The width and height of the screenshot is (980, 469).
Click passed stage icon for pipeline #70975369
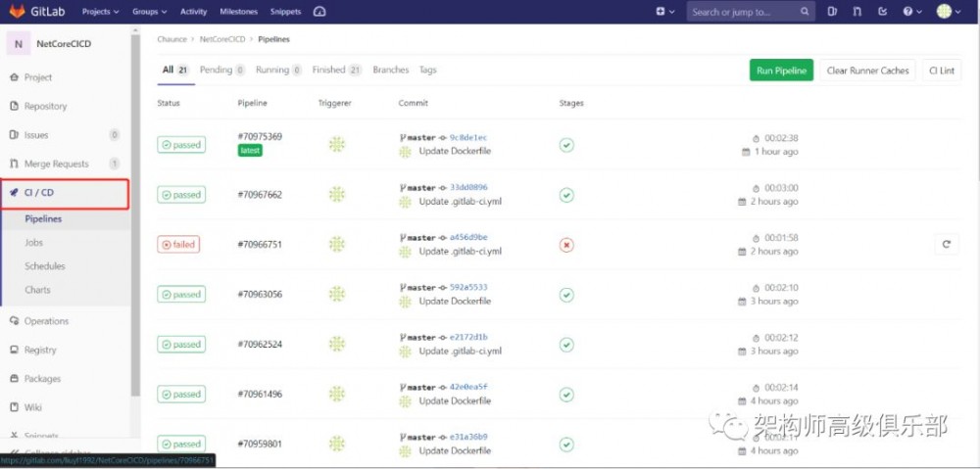point(566,145)
